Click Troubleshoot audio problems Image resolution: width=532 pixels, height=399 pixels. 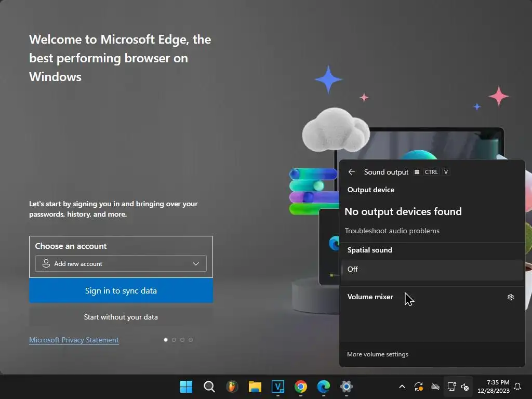pos(392,231)
